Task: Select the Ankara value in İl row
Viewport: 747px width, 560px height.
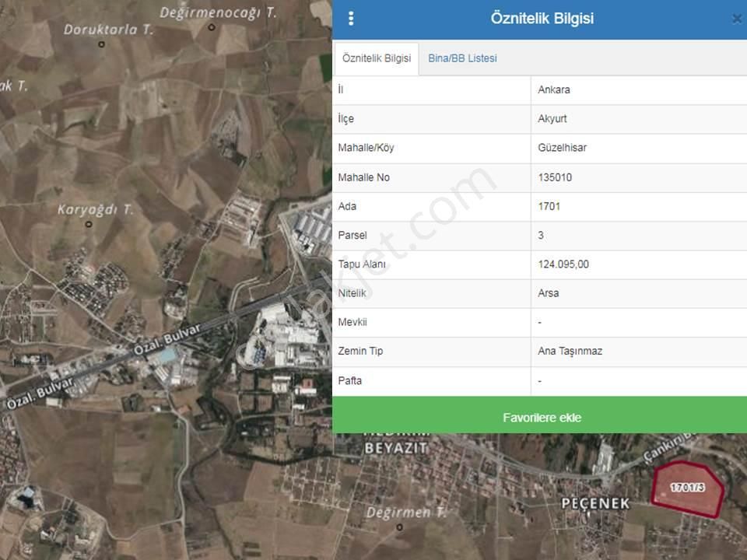Action: pos(554,89)
